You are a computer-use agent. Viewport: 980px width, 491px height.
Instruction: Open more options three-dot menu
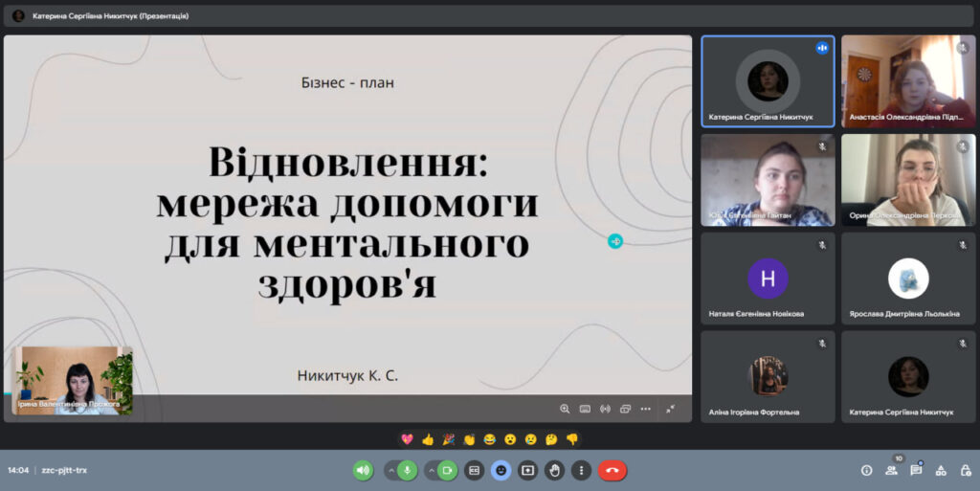point(581,470)
